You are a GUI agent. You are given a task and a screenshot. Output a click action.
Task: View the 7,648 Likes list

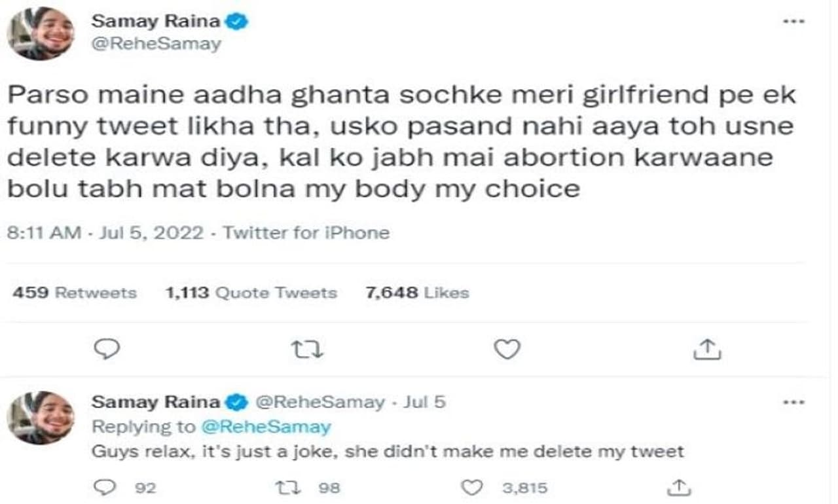click(x=417, y=293)
